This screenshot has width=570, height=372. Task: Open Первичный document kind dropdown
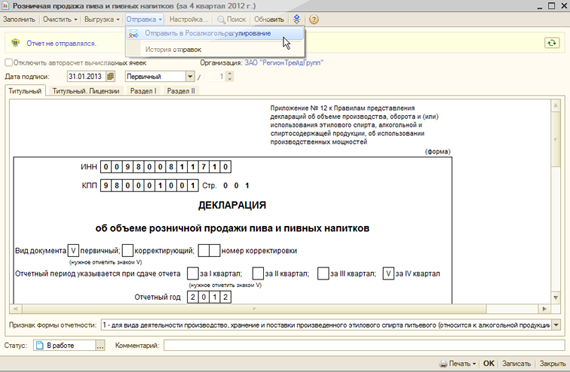tap(190, 76)
